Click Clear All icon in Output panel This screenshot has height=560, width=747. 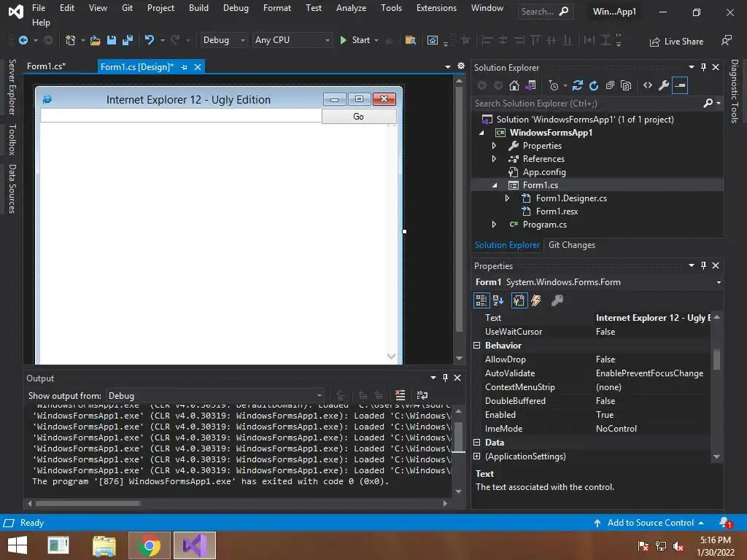coord(400,395)
